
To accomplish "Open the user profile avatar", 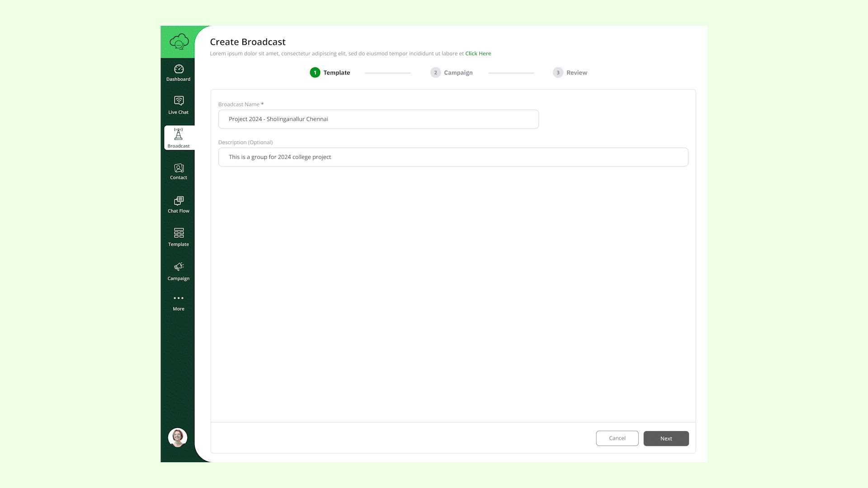I will 178,437.
